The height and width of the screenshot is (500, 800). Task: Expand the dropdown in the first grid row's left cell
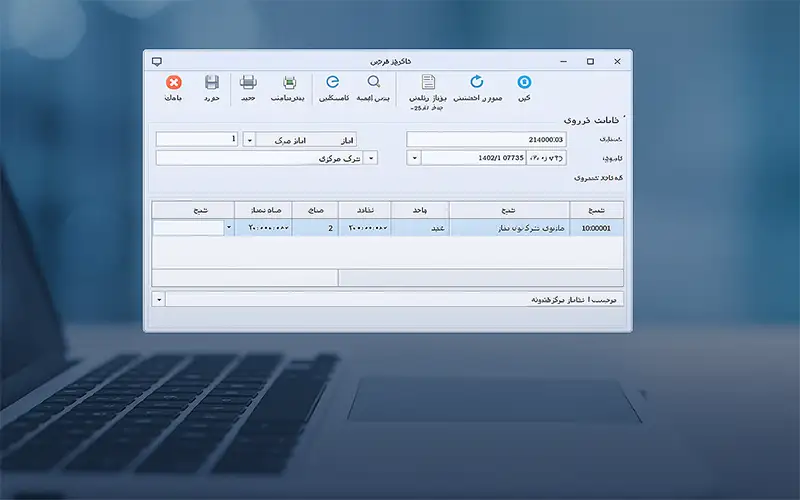(x=230, y=228)
